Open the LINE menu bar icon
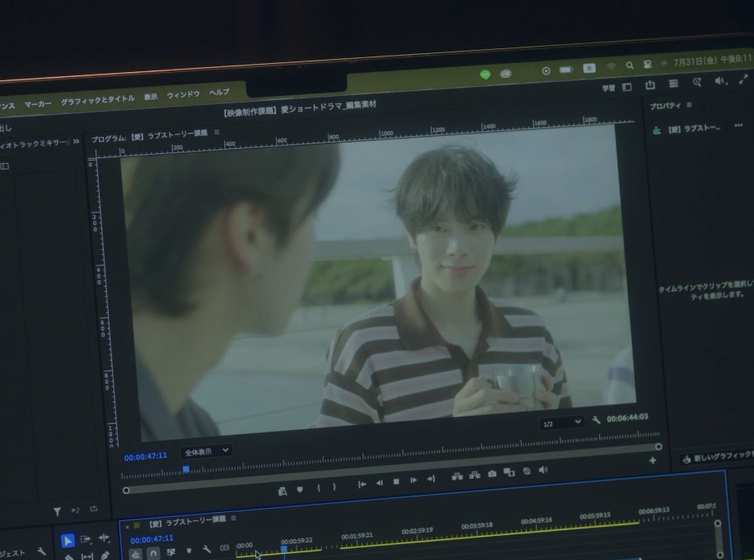Screen dimensions: 754x560 pyautogui.click(x=485, y=74)
